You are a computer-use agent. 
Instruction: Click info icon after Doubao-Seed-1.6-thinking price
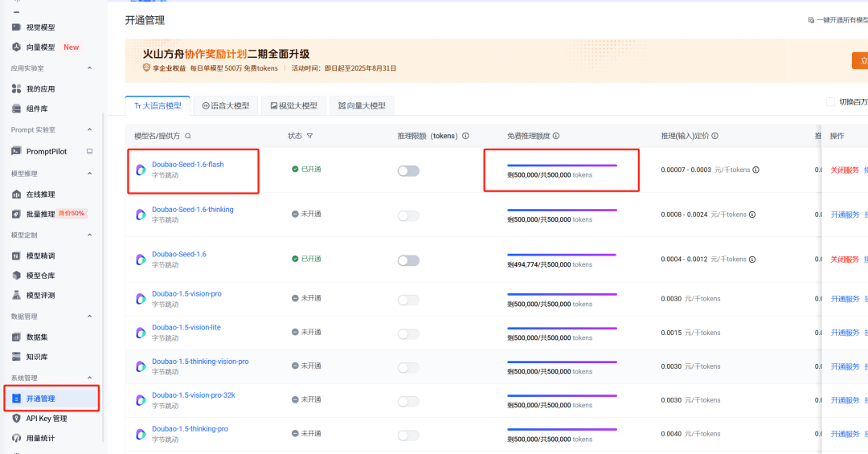(751, 215)
